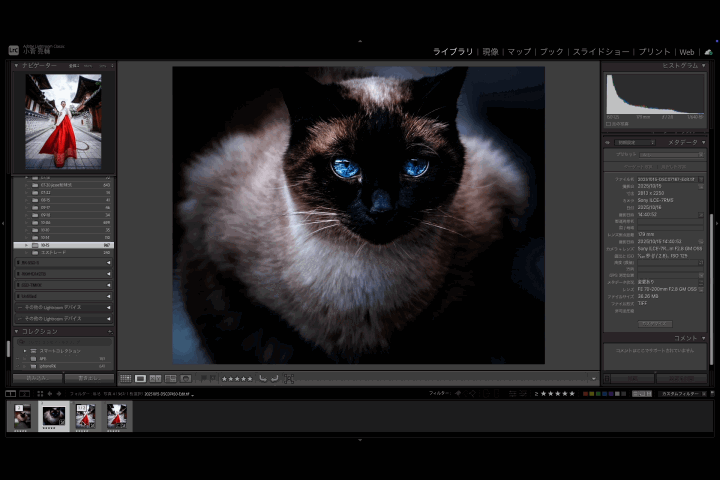
Task: Select the woman in red filmstrip thumbnail marked 1/2
Action: click(x=85, y=416)
